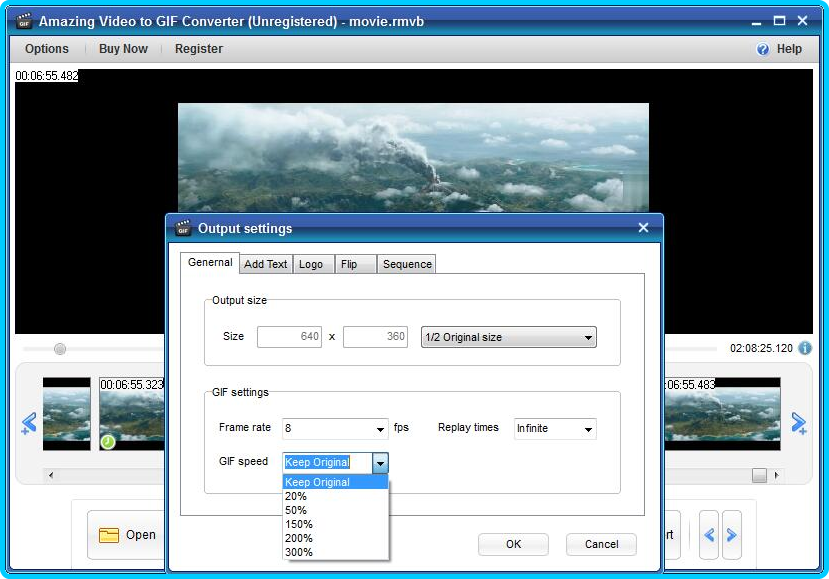Open the Options menu
Screen dimensions: 829x579
(47, 49)
